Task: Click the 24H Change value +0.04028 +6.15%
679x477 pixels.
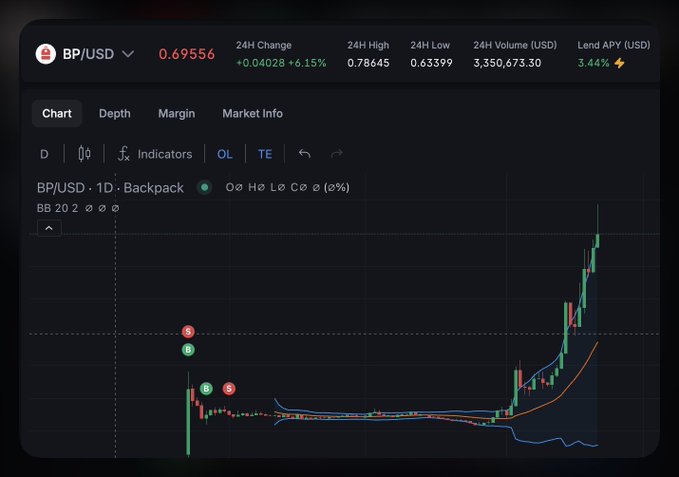Action: coord(281,63)
